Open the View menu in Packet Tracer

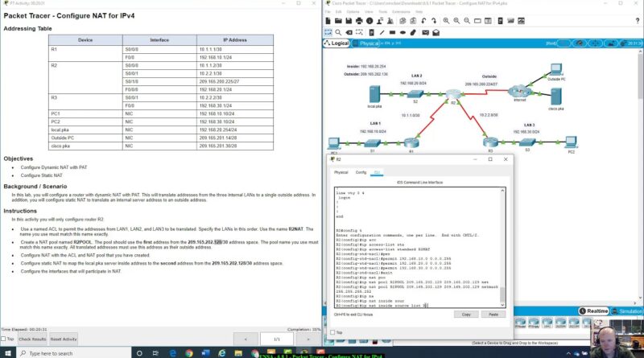[369, 11]
